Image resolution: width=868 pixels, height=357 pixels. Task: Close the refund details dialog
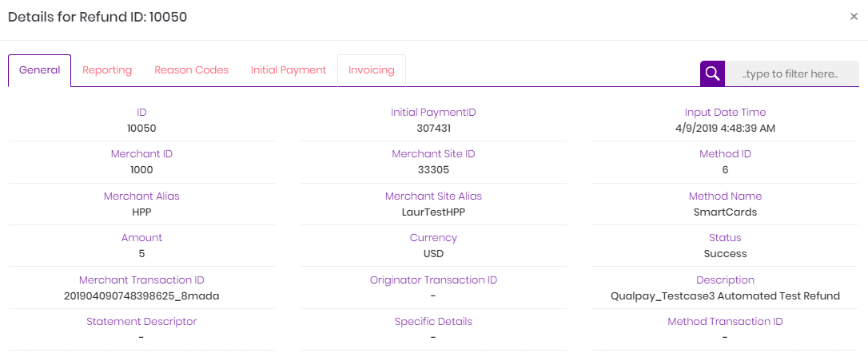[854, 17]
